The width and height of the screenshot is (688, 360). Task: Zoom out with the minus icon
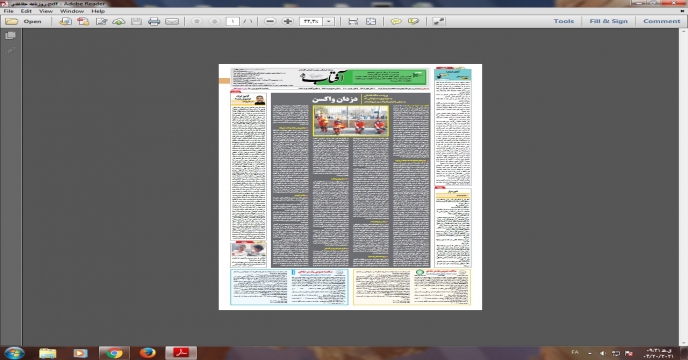270,21
